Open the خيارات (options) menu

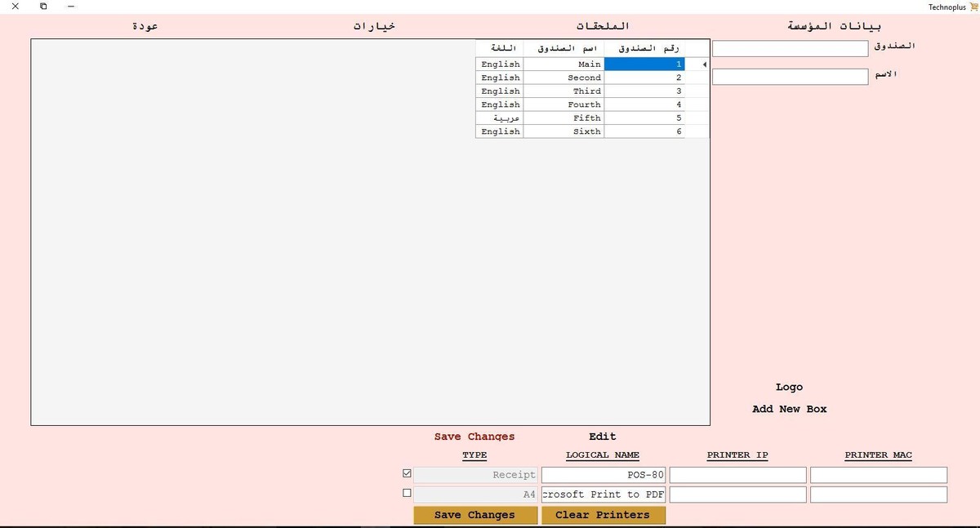[x=372, y=25]
